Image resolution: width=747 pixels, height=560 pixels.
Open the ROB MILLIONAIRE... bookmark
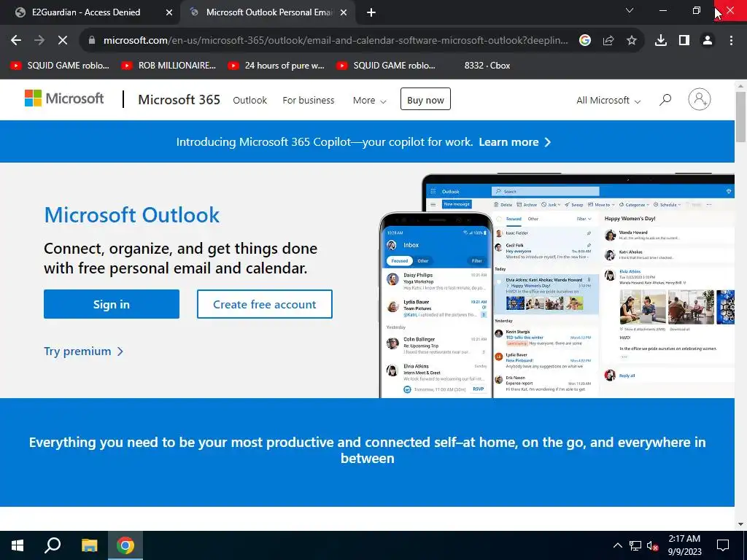coord(169,66)
